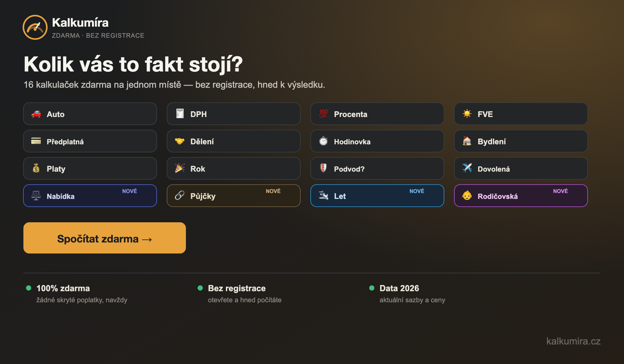The height and width of the screenshot is (364, 624).
Task: Open the Nabídka calculator tile
Action: pos(90,196)
